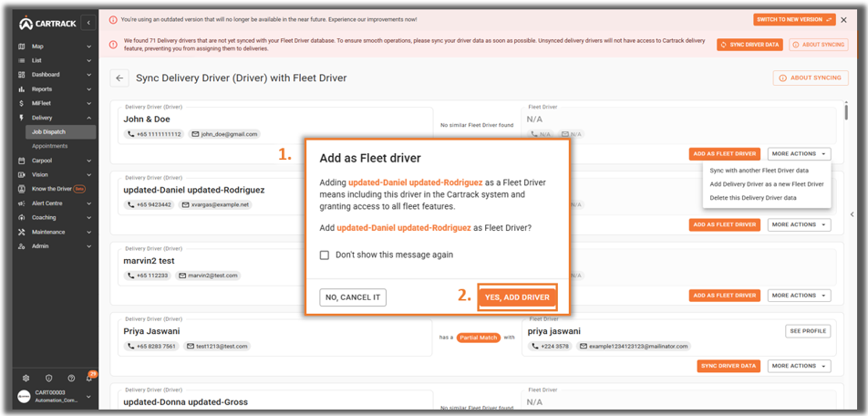The image size is (868, 416).
Task: Click About Syncing in the warning banner
Action: [x=819, y=45]
